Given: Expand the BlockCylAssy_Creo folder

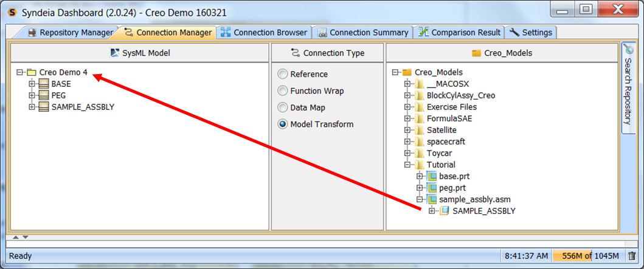Looking at the screenshot, I should (x=407, y=95).
